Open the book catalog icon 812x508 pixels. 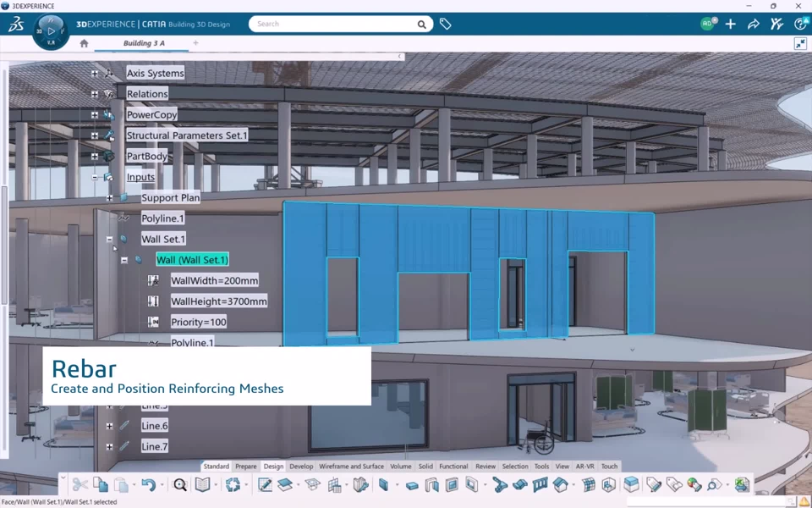click(202, 484)
